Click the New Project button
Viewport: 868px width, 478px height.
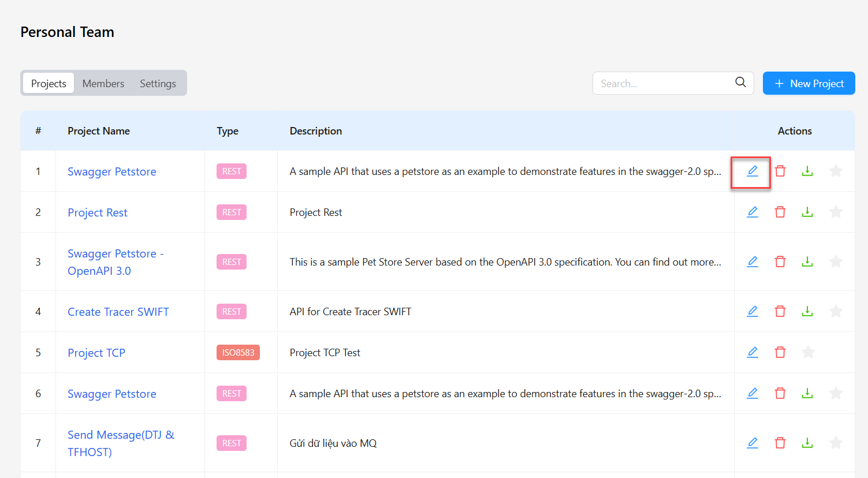809,83
